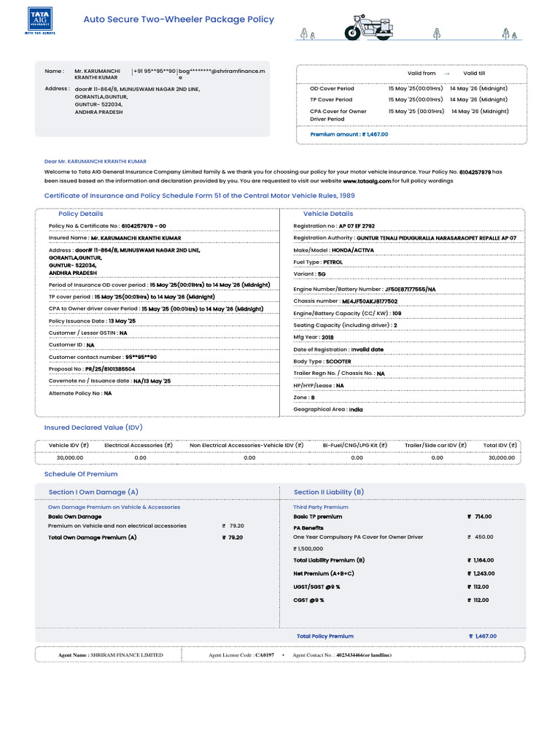Click the greeting Dear Mr. KARUMANCHI KRANTHI KUMAR
The height and width of the screenshot is (747, 560).
[96, 161]
